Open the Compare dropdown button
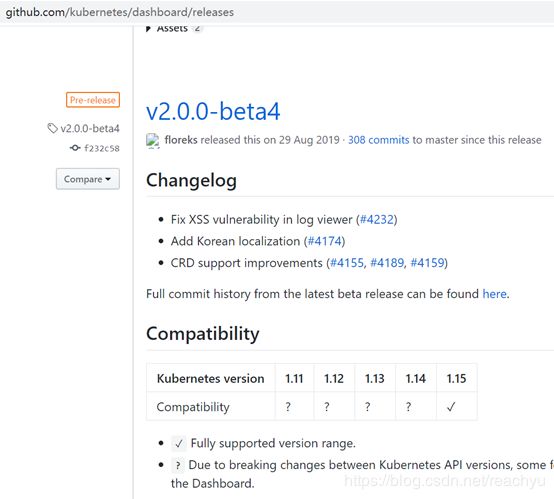 point(88,179)
